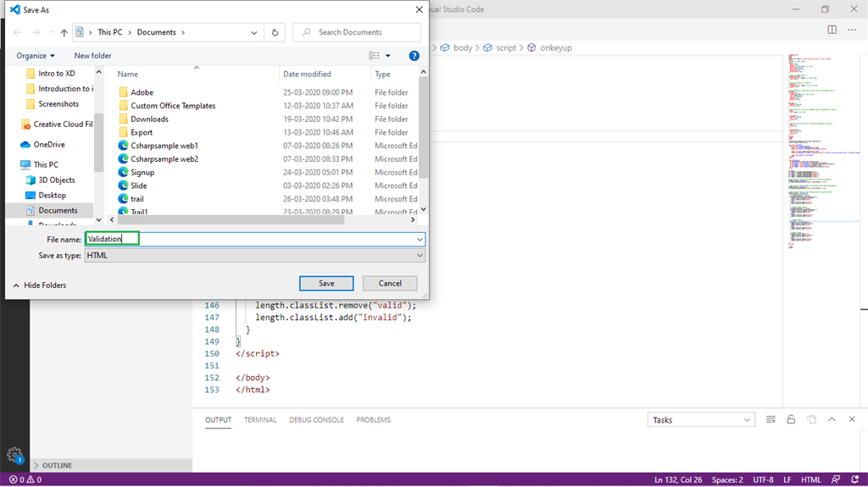Select Desktop in the navigation pane
This screenshot has width=868, height=487.
tap(52, 196)
